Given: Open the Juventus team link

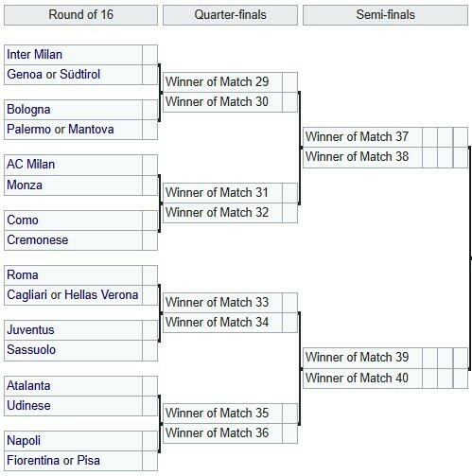Looking at the screenshot, I should coord(30,330).
